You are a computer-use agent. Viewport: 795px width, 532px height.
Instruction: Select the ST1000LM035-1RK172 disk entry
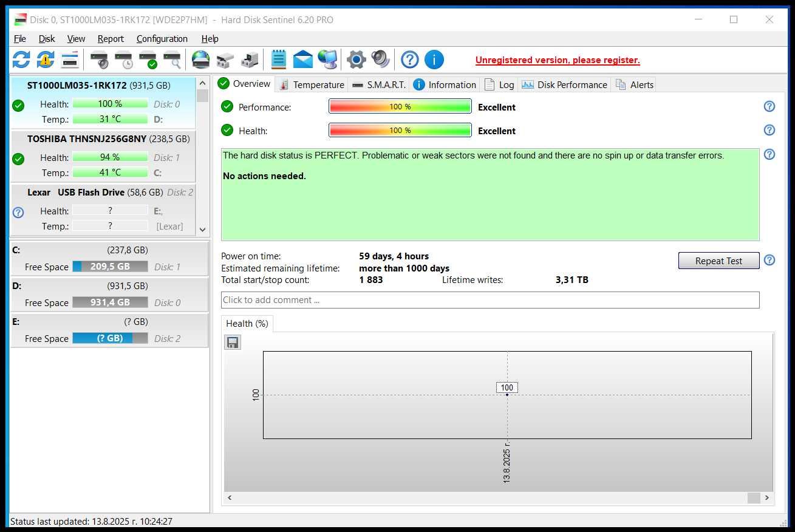click(x=103, y=103)
